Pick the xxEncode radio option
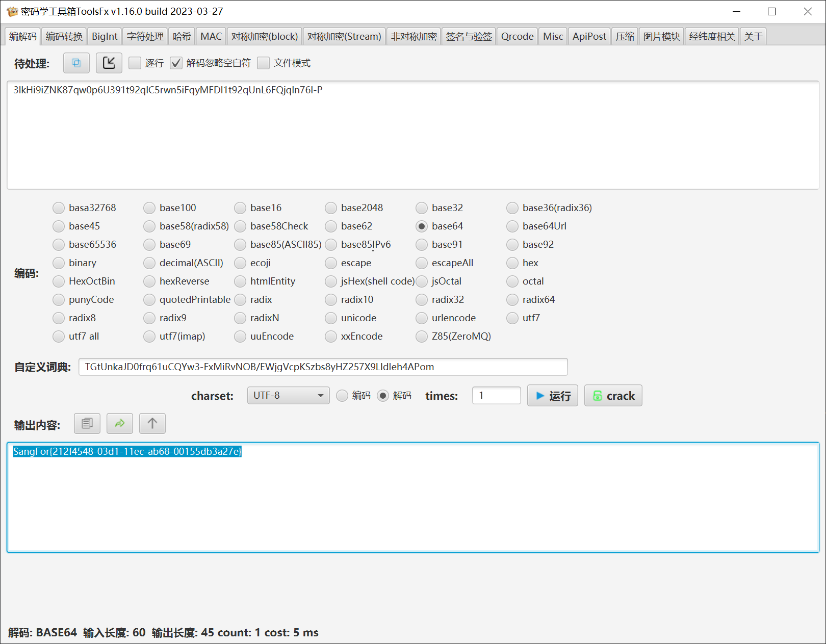The image size is (826, 644). tap(331, 336)
